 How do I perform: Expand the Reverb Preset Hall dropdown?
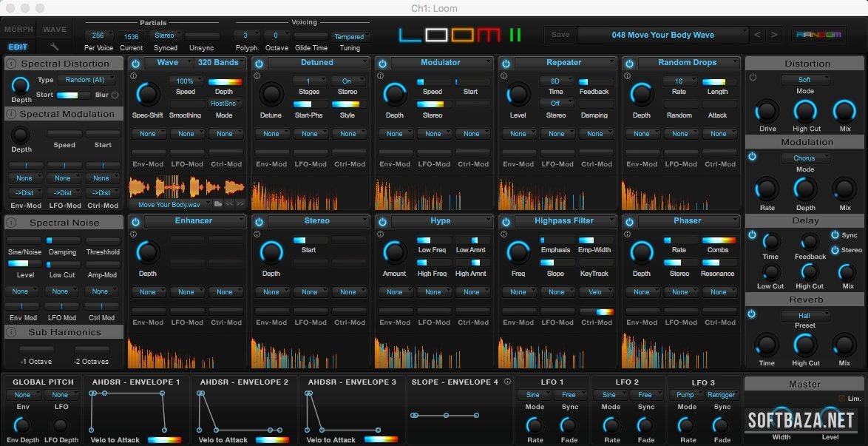click(804, 315)
